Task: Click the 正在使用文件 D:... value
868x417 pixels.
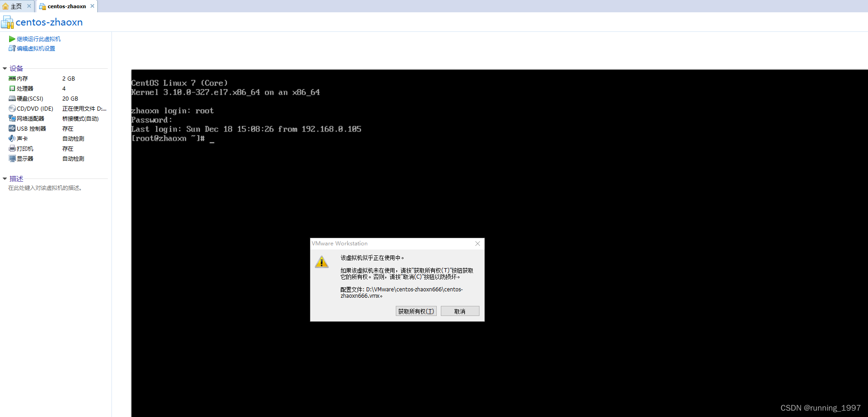Action: [84, 109]
